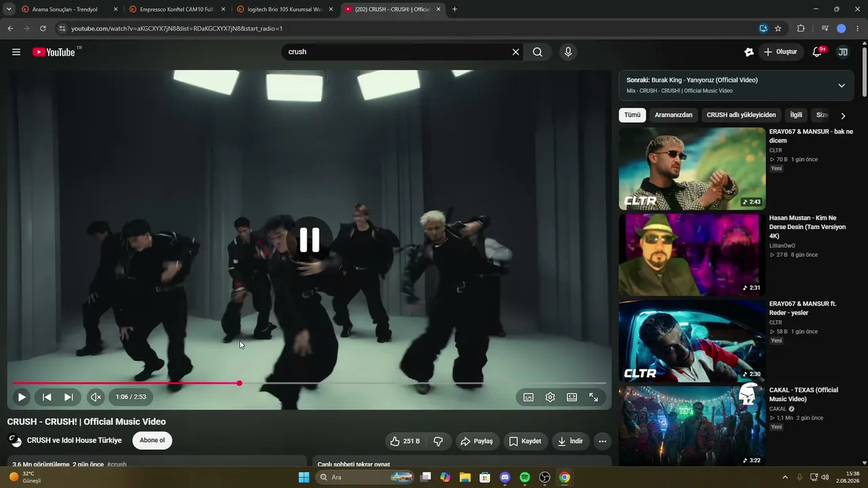Clear the search box with the X

[x=516, y=52]
